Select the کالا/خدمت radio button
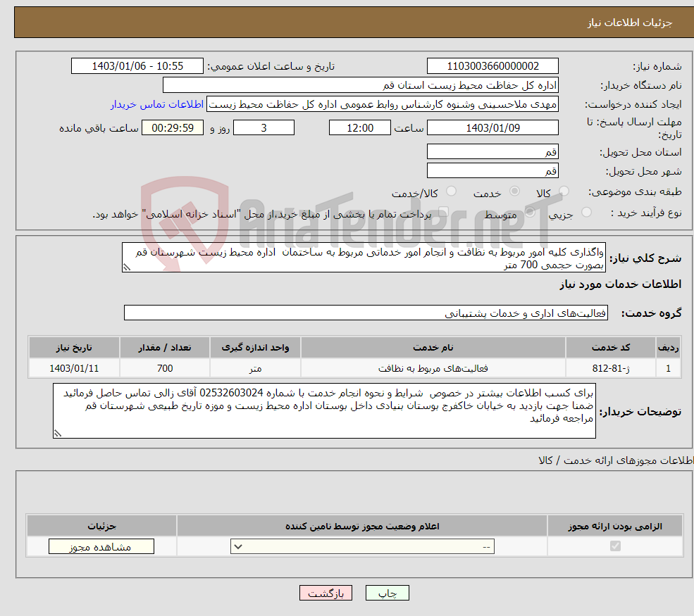 coord(451,191)
